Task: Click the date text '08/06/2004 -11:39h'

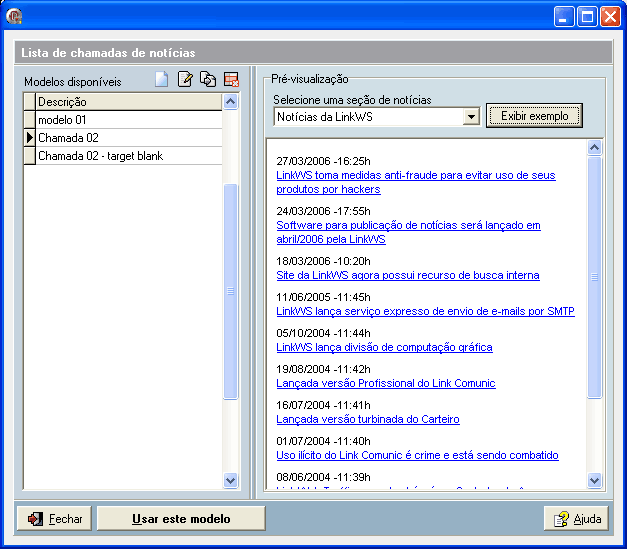Action: tap(323, 477)
